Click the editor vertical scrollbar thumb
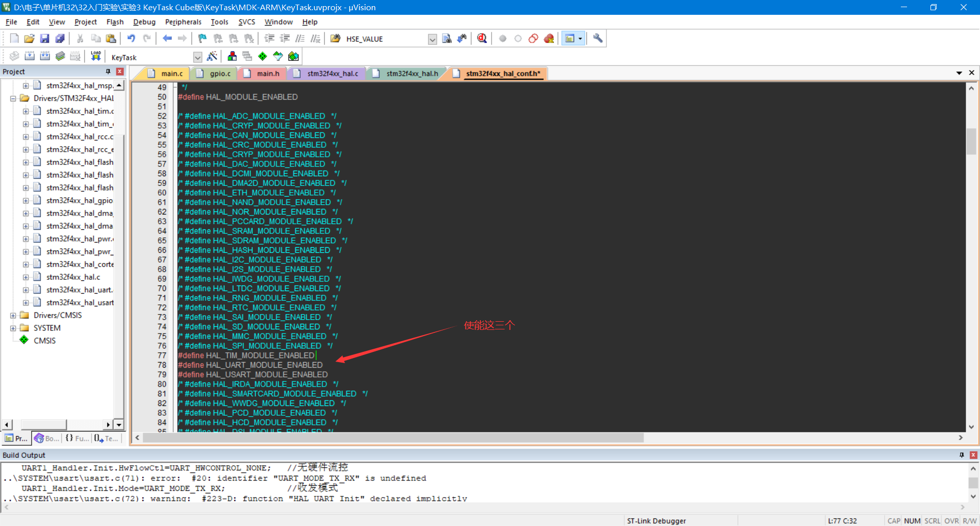 [971, 140]
